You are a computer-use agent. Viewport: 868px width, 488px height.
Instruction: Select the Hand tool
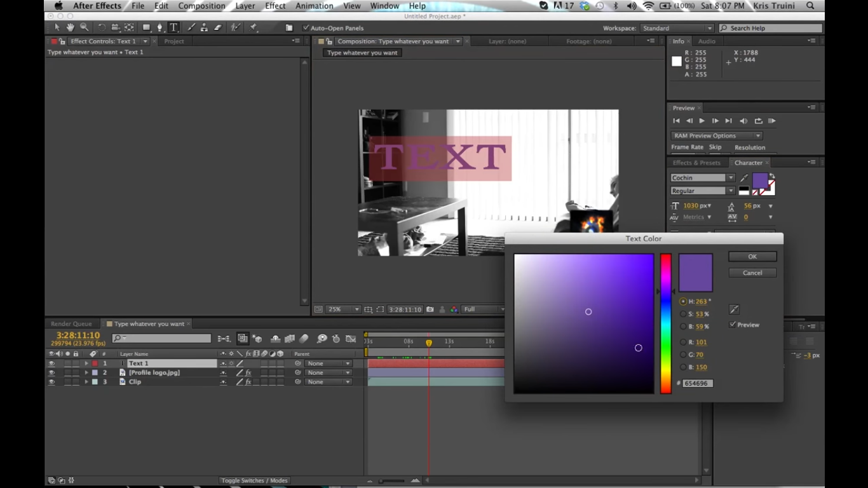[70, 28]
